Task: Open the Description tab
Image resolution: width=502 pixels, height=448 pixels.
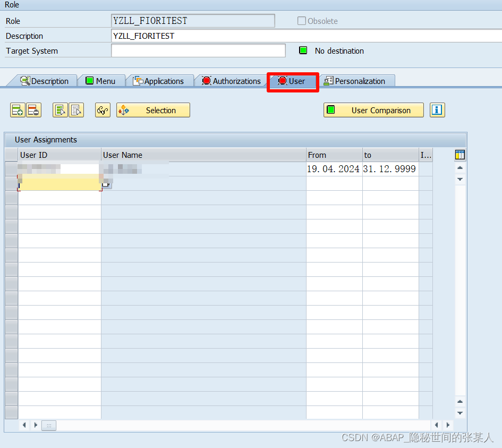Action: click(45, 81)
